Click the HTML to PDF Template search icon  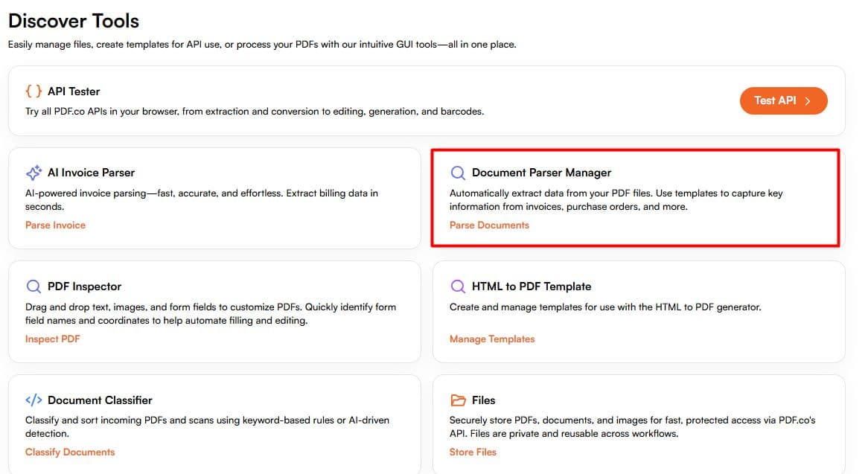pyautogui.click(x=457, y=286)
